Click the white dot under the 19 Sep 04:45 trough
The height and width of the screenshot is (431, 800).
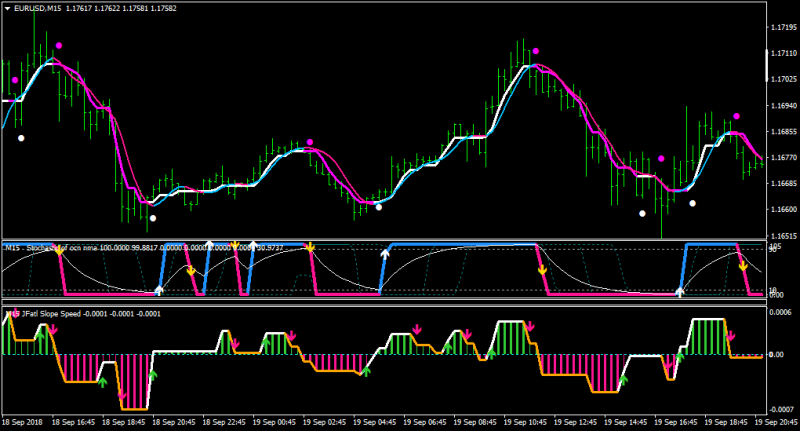379,207
